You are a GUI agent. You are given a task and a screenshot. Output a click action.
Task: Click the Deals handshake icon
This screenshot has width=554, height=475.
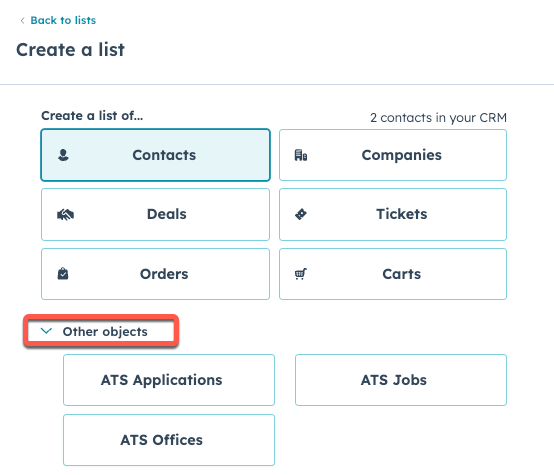pyautogui.click(x=65, y=215)
